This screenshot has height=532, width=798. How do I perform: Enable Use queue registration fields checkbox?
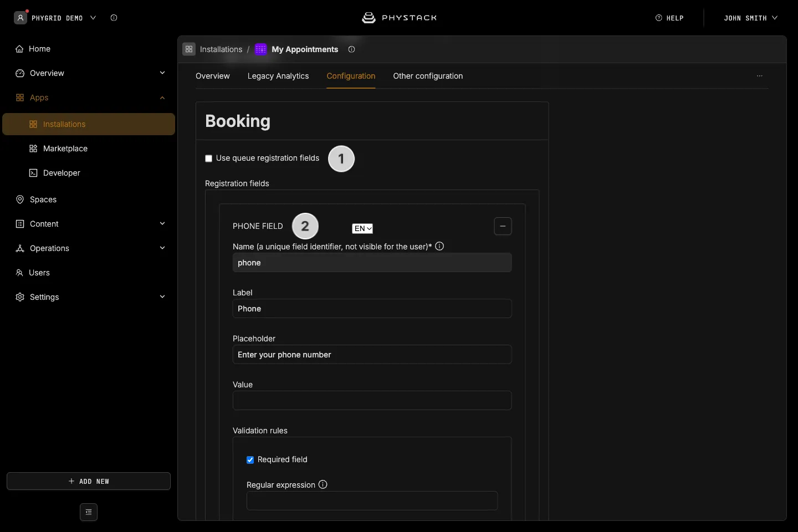(209, 158)
